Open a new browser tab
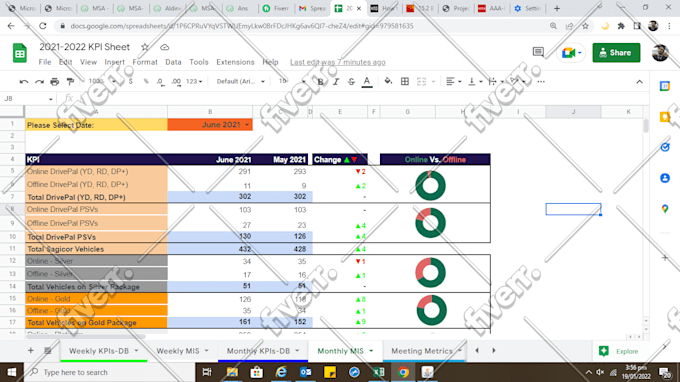 pos(557,8)
